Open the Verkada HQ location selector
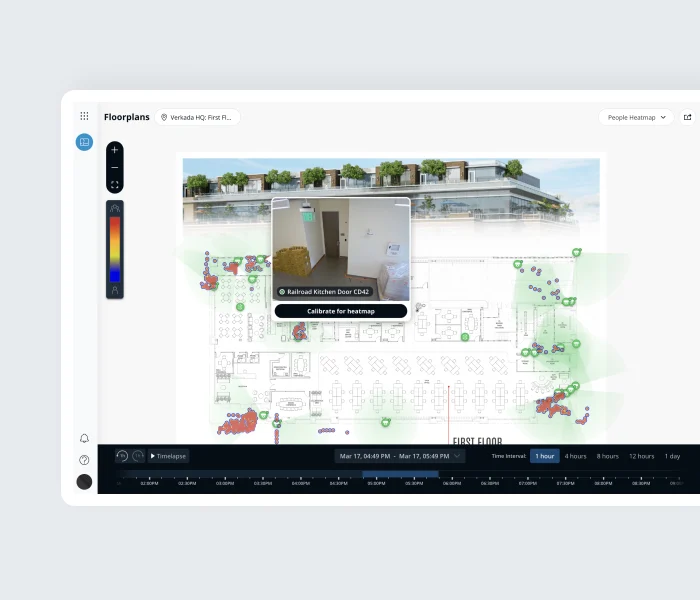 click(x=197, y=117)
